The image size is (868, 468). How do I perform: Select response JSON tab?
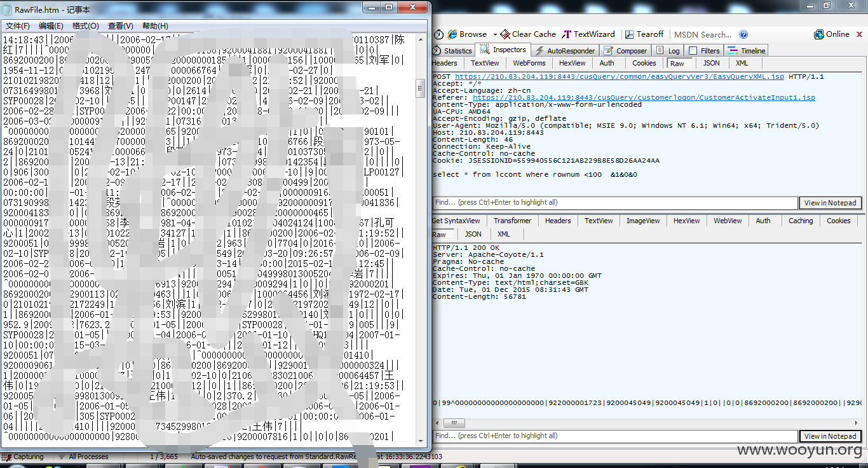click(x=473, y=234)
